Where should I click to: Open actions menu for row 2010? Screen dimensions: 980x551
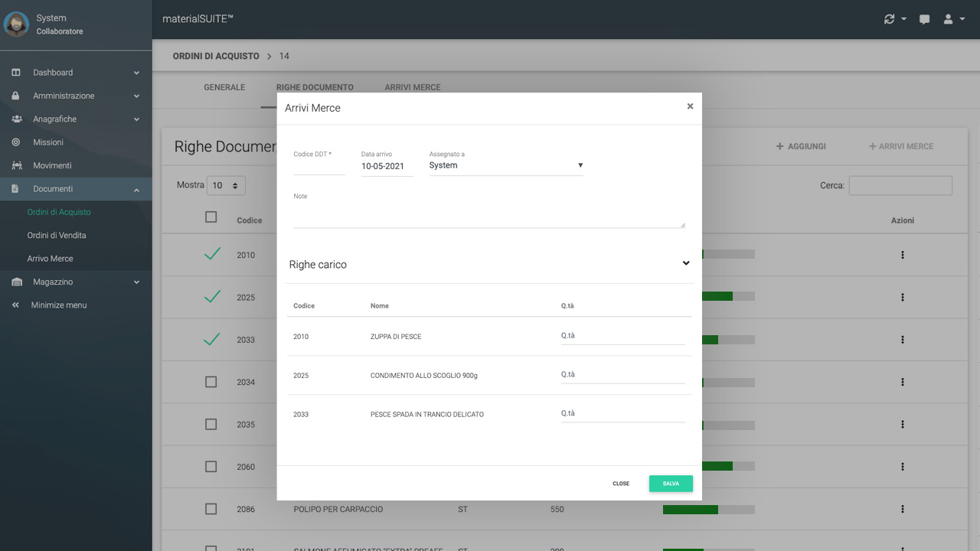pos(903,255)
